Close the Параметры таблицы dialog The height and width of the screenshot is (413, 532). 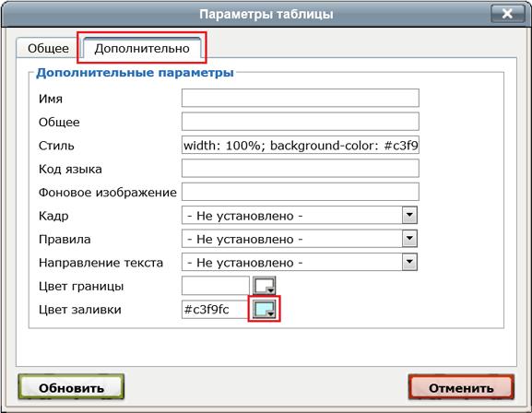tap(507, 14)
